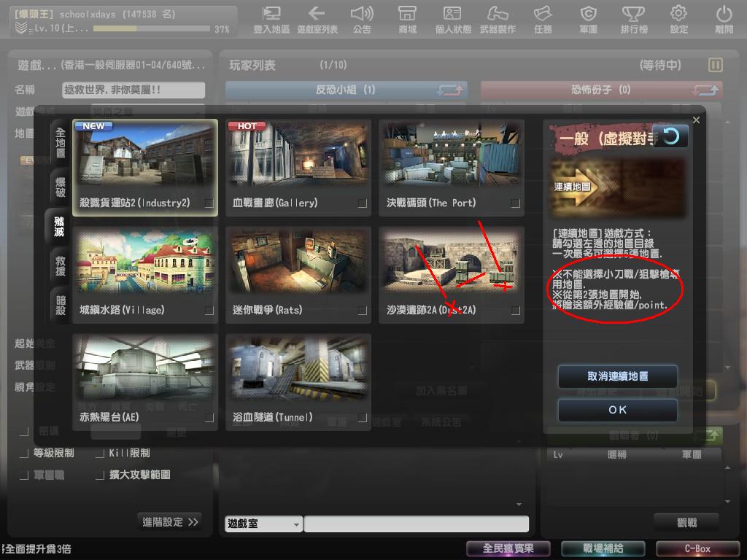This screenshot has height=560, width=747.
Task: Open the 商城 shop
Action: 408,20
